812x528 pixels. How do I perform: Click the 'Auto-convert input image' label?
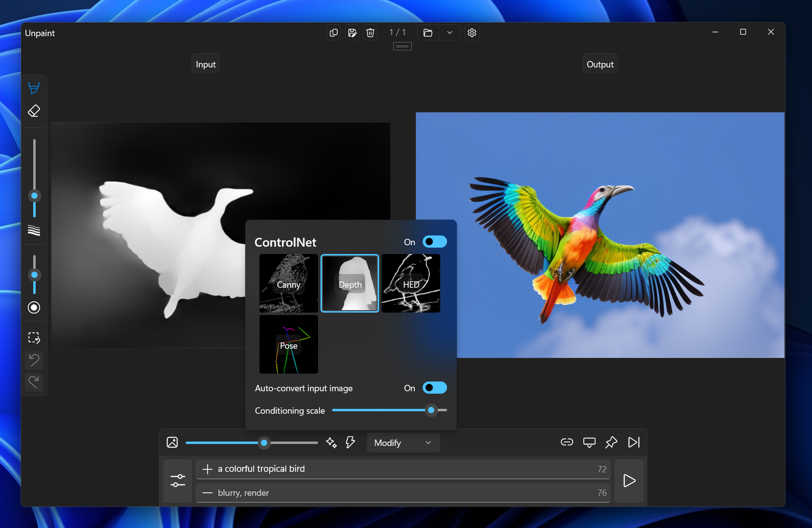(303, 388)
